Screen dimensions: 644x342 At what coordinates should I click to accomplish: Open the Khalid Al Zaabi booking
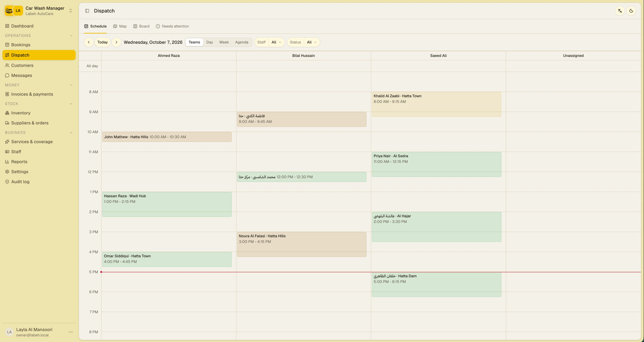436,104
